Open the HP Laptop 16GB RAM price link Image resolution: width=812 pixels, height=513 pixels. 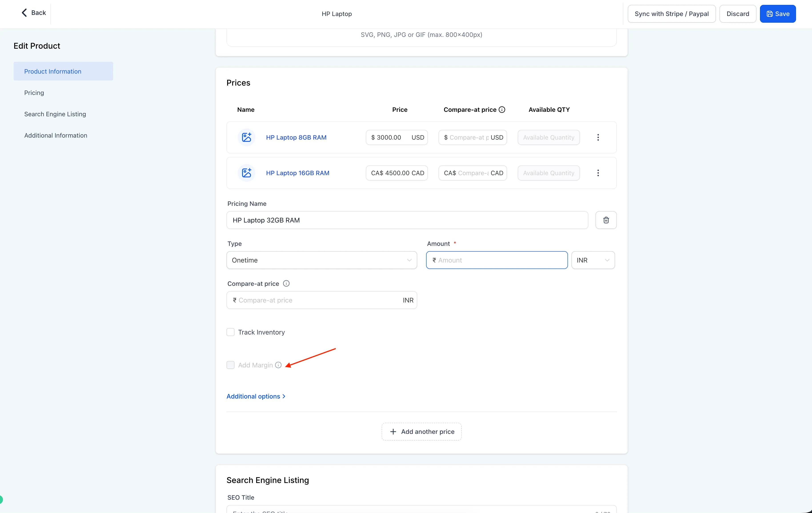297,173
